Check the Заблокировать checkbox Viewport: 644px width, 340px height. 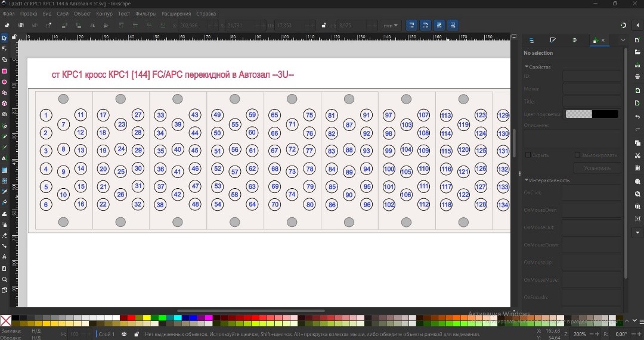click(577, 155)
